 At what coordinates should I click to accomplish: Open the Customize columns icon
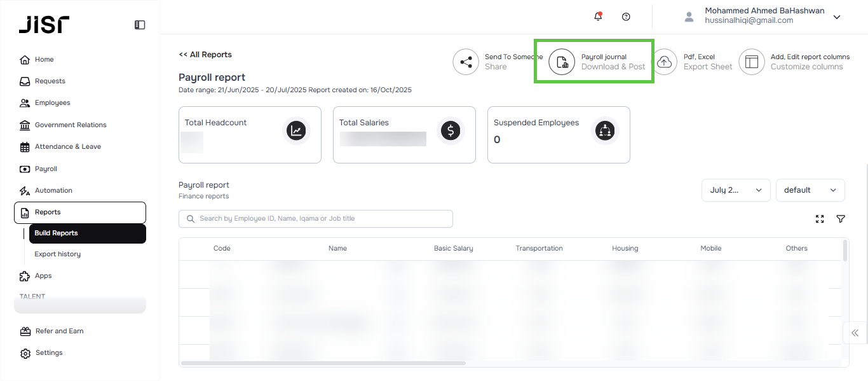(x=752, y=62)
